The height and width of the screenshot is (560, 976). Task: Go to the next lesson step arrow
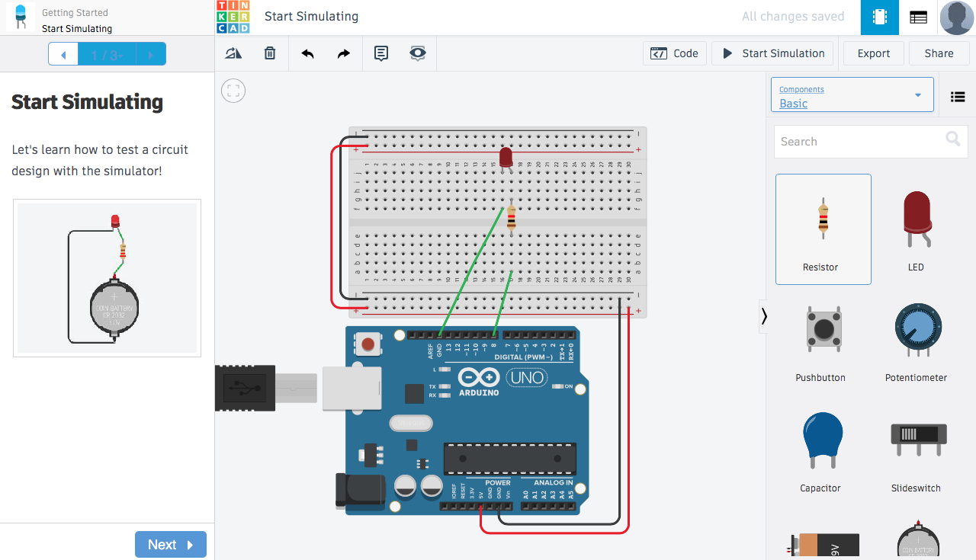pyautogui.click(x=151, y=55)
